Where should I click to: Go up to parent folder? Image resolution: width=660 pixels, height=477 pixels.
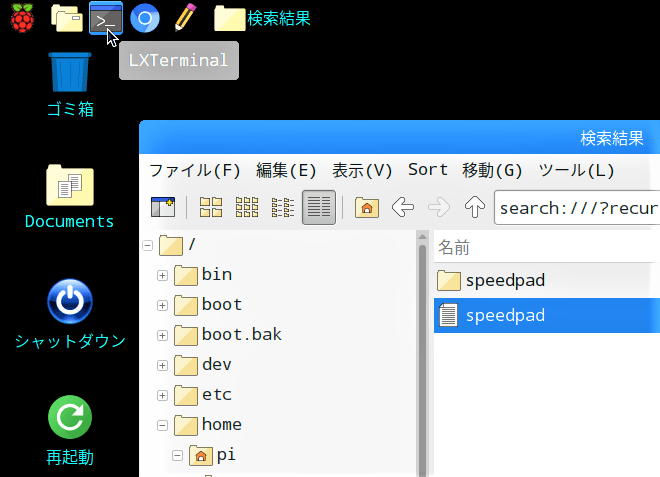point(475,207)
